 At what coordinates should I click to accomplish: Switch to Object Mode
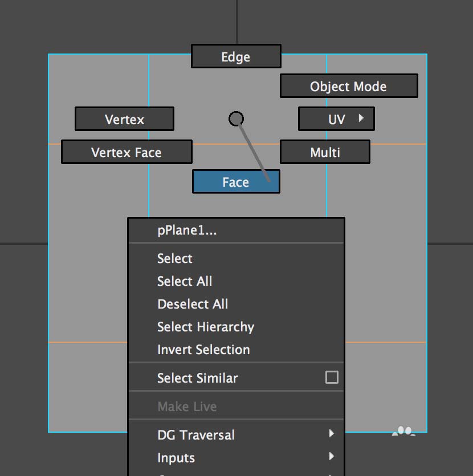click(x=348, y=87)
